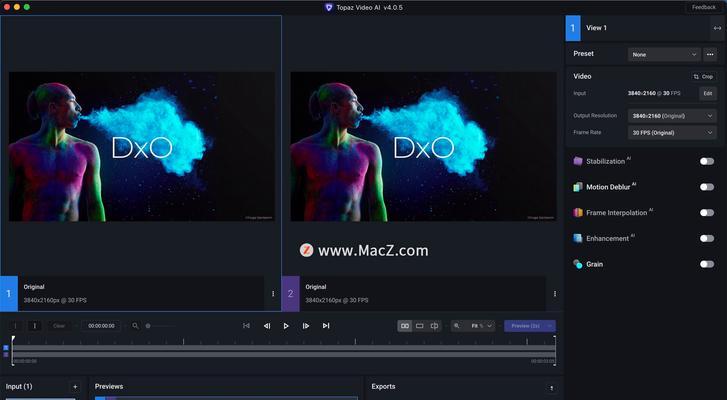Set trim out-point marker button
The height and width of the screenshot is (400, 727).
click(35, 326)
